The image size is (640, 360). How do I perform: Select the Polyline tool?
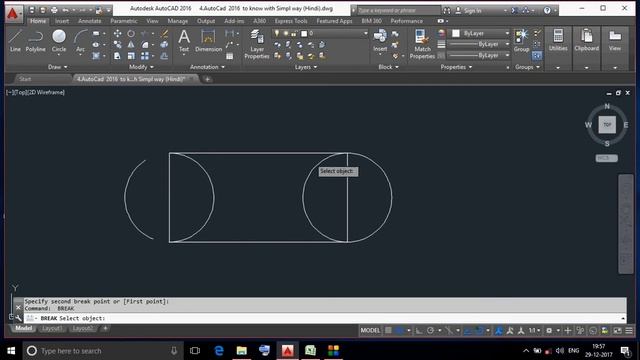click(36, 41)
